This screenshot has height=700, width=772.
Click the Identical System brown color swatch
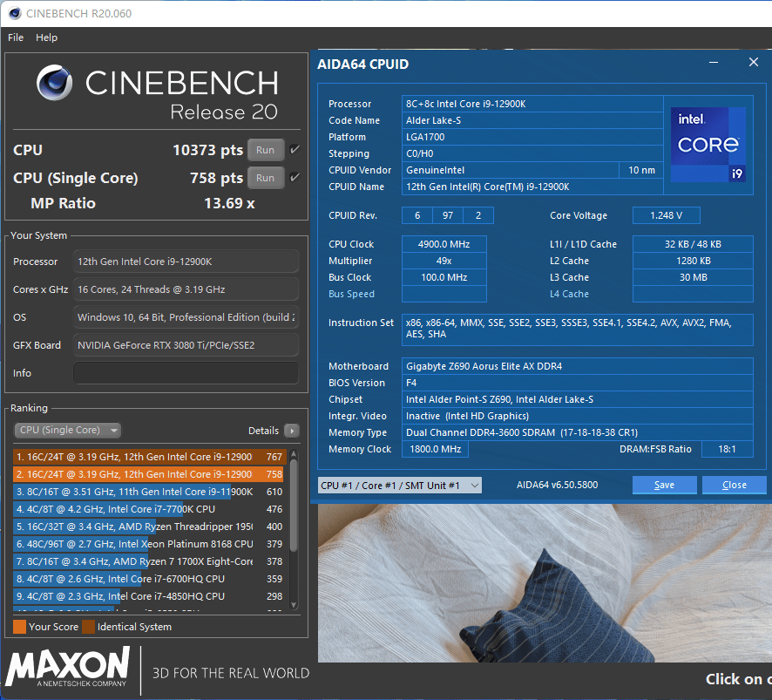[89, 627]
